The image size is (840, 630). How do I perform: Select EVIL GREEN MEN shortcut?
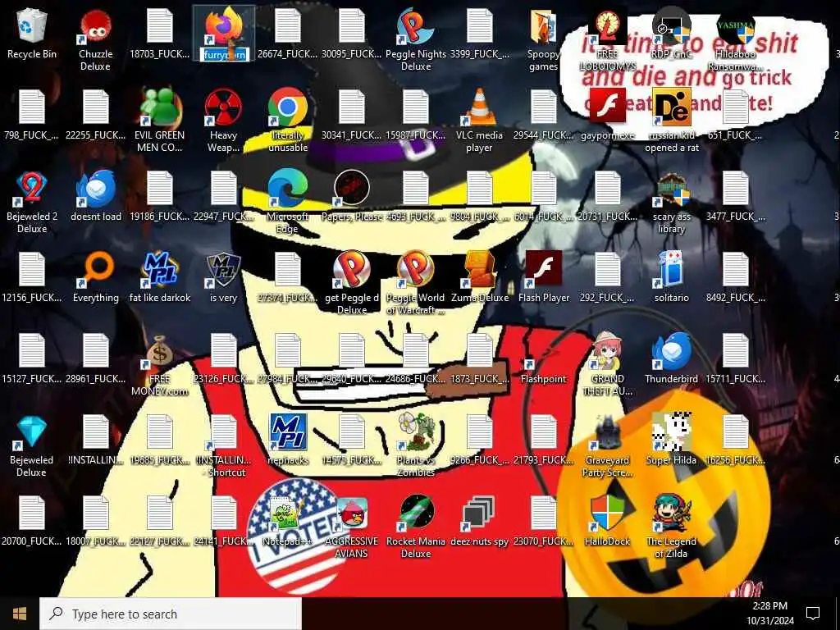tap(160, 107)
